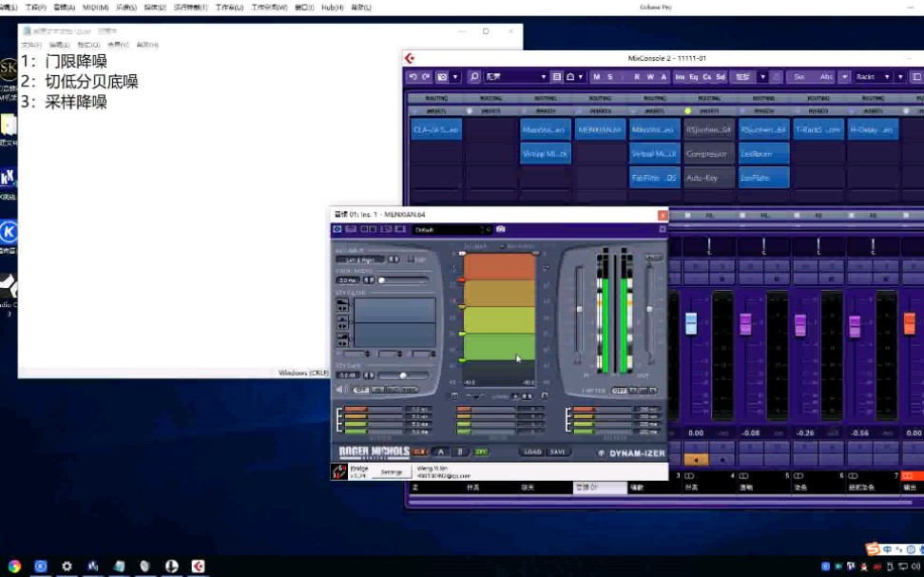Image resolution: width=924 pixels, height=577 pixels.
Task: Open the dropdown arrow beside the camera icon
Action: 454,78
